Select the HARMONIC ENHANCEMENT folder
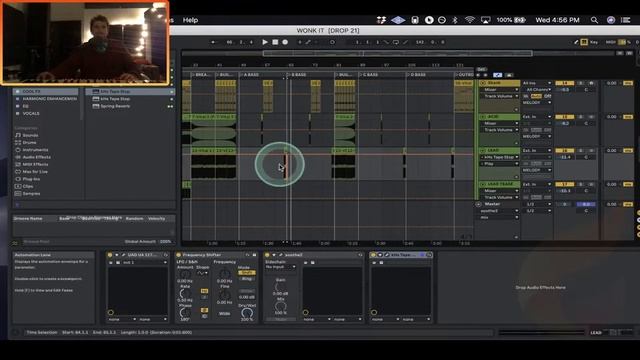The height and width of the screenshot is (360, 640). pyautogui.click(x=45, y=99)
